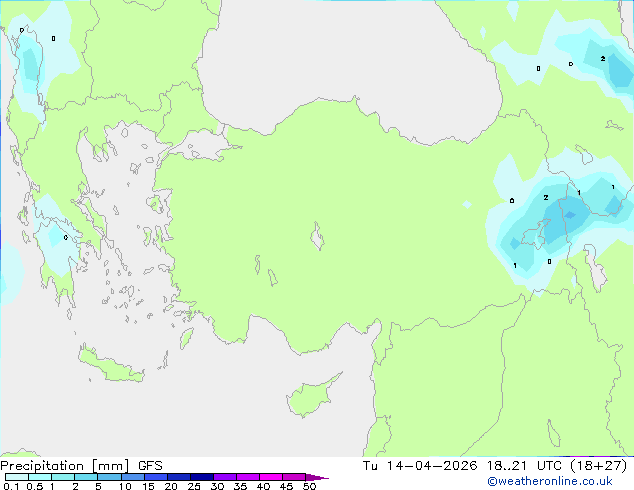Screen dimensions: 634x490
Task: Click the 0.1–0.5 mm legend color swatch
Action: tap(17, 477)
